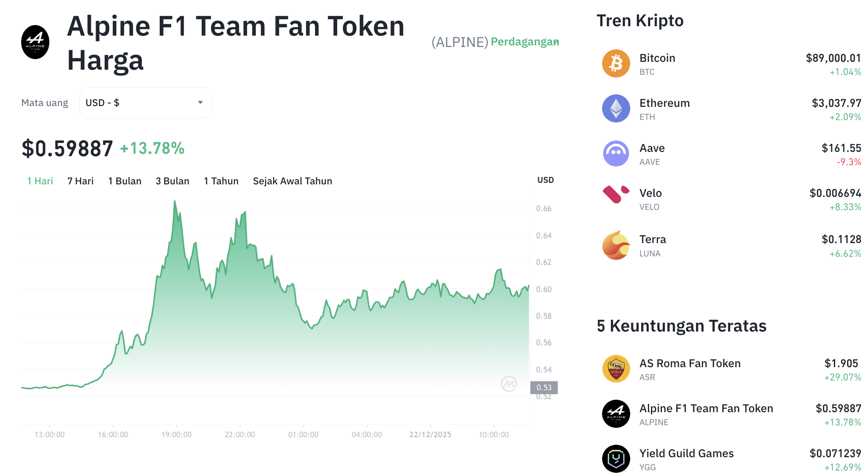The width and height of the screenshot is (868, 476).
Task: Click the Bitcoin BTC icon in Tren Kripto
Action: (616, 63)
